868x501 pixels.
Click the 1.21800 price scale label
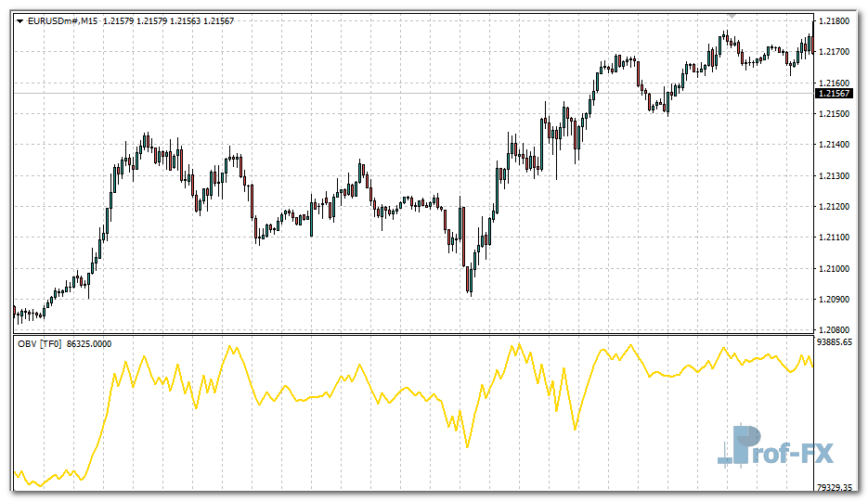pyautogui.click(x=834, y=20)
